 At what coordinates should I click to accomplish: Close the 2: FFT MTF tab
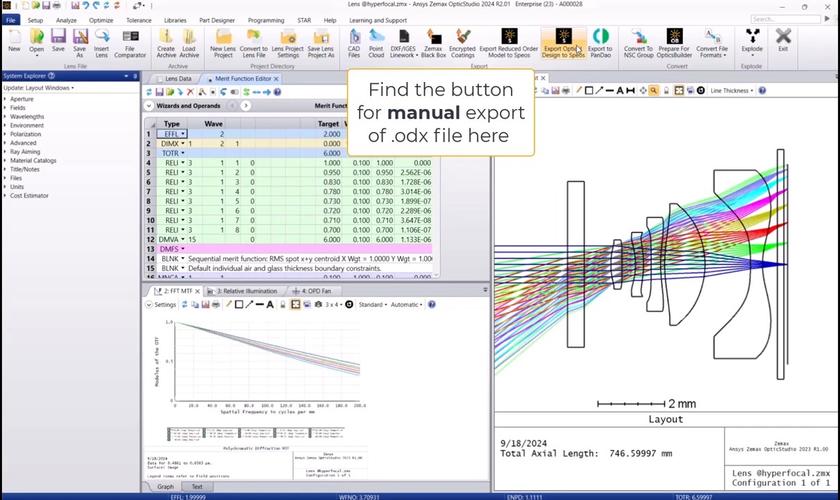tap(197, 291)
